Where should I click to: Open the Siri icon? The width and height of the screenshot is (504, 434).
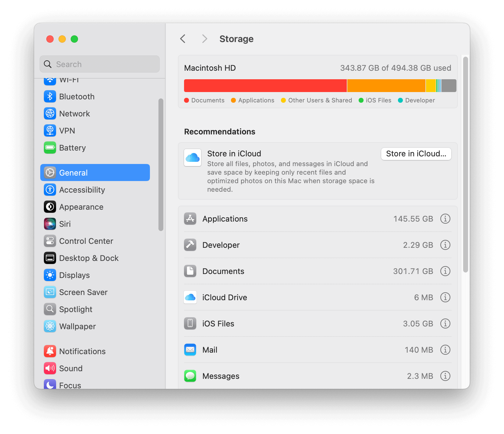coord(50,224)
